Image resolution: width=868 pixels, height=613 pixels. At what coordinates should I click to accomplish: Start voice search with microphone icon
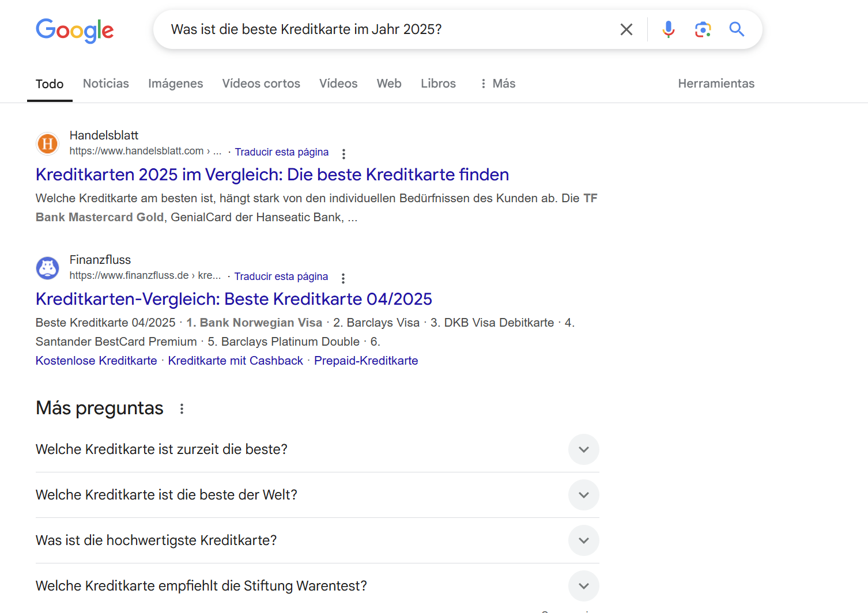[x=669, y=29]
